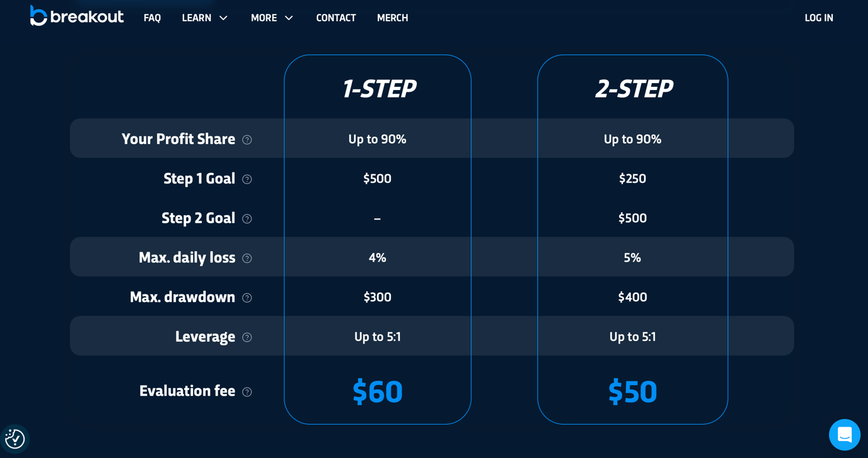Click help icon beside Leverage

(247, 338)
